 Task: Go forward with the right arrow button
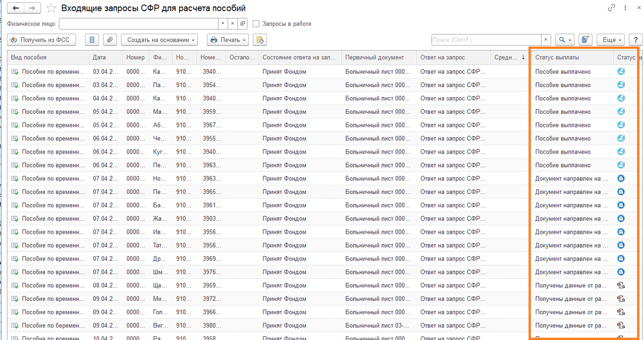(x=32, y=8)
